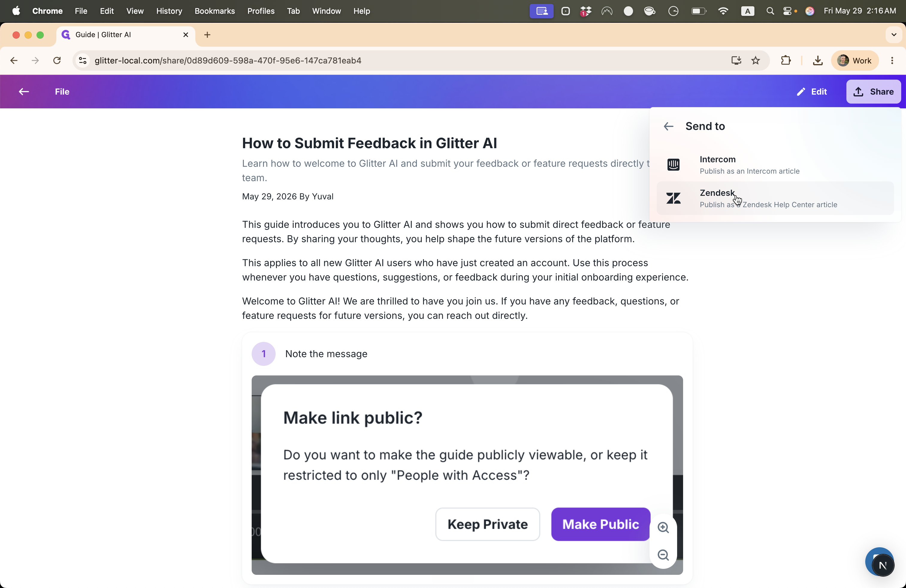Viewport: 906px width, 588px height.
Task: Click the back arrow in Glitter header
Action: (x=24, y=92)
